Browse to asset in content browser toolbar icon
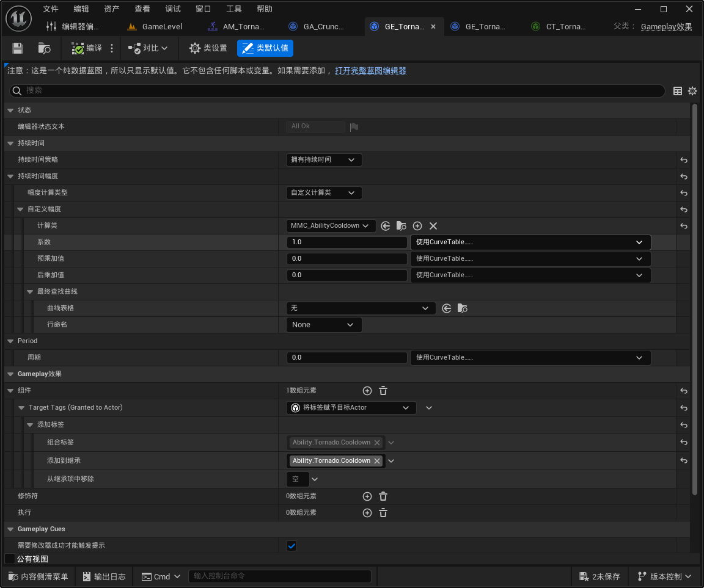Viewport: 704px width, 588px height. [x=44, y=48]
